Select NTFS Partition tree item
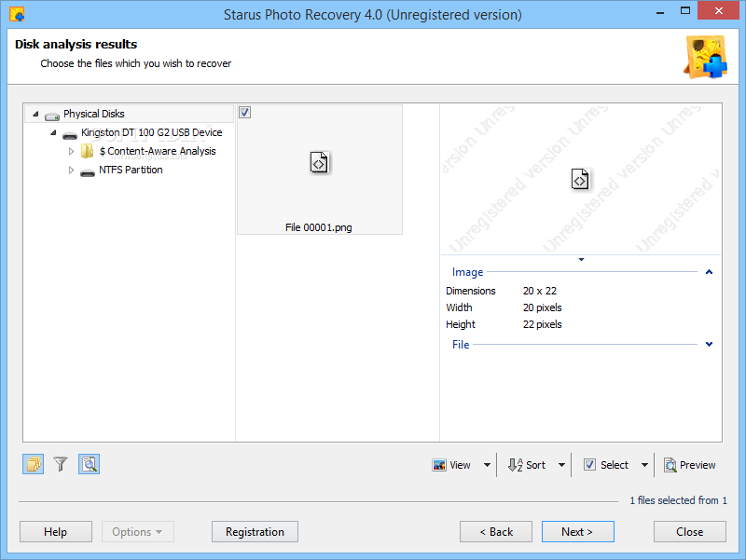 [131, 170]
